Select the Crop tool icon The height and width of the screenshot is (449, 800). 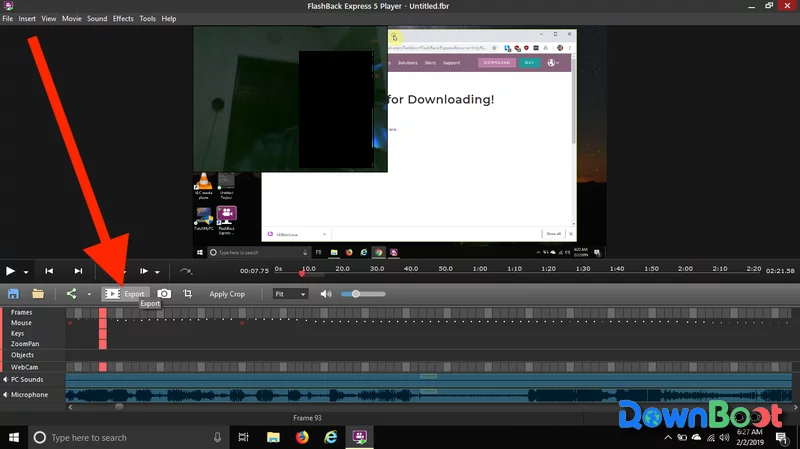[188, 294]
